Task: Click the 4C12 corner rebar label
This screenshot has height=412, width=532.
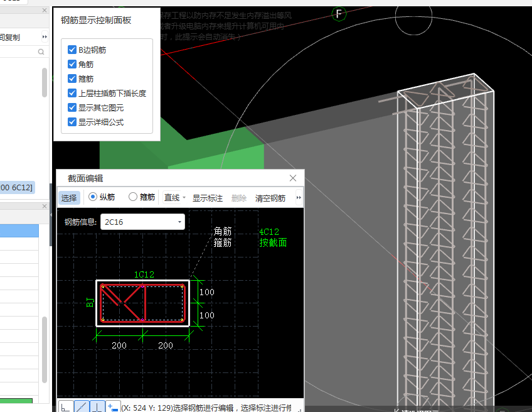Action: pyautogui.click(x=269, y=232)
